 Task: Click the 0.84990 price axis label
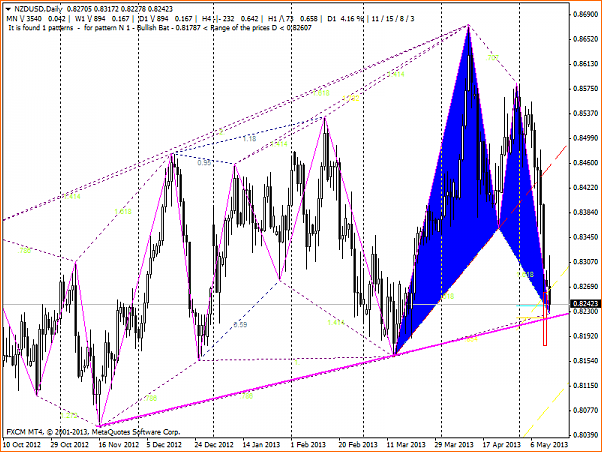click(585, 138)
